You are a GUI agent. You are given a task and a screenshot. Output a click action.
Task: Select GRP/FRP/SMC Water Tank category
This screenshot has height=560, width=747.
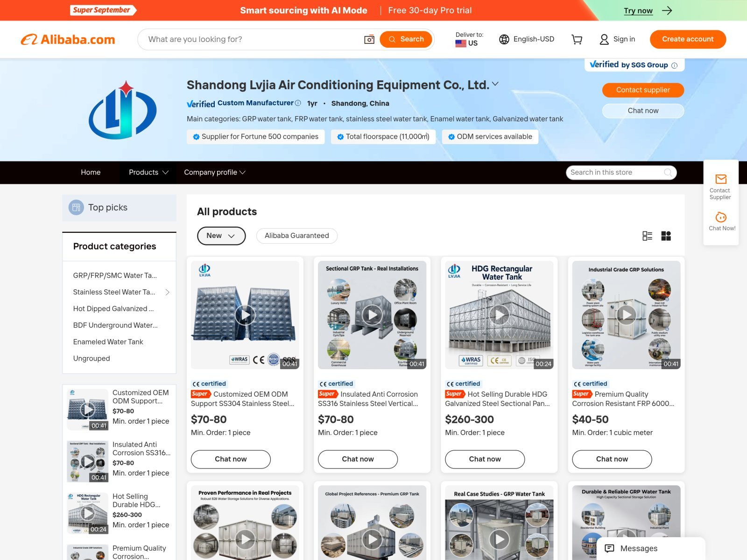pyautogui.click(x=115, y=275)
